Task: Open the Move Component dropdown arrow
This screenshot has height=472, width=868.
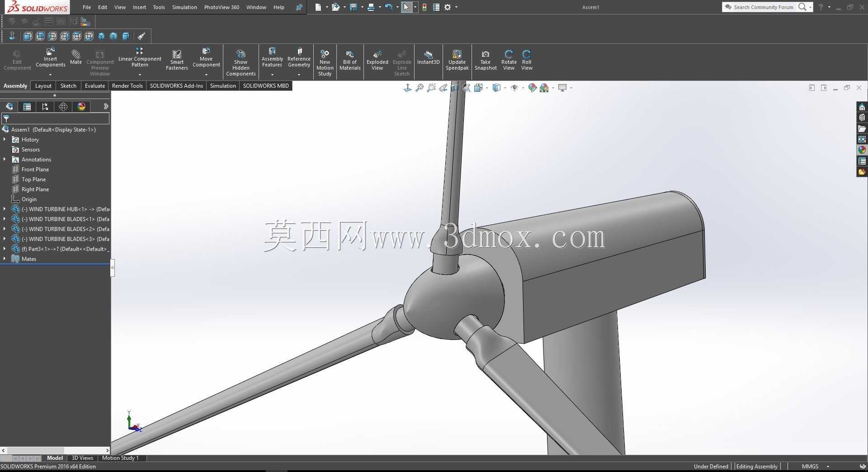Action: 206,75
